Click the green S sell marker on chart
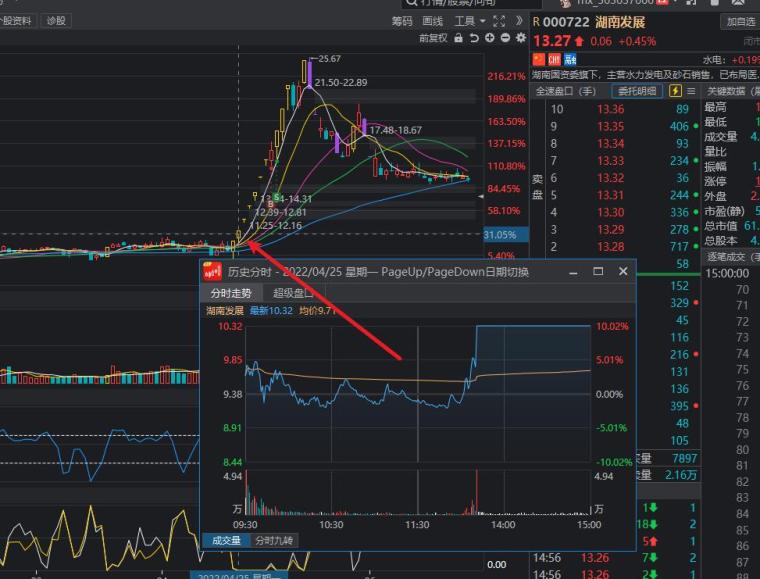 [x=277, y=197]
